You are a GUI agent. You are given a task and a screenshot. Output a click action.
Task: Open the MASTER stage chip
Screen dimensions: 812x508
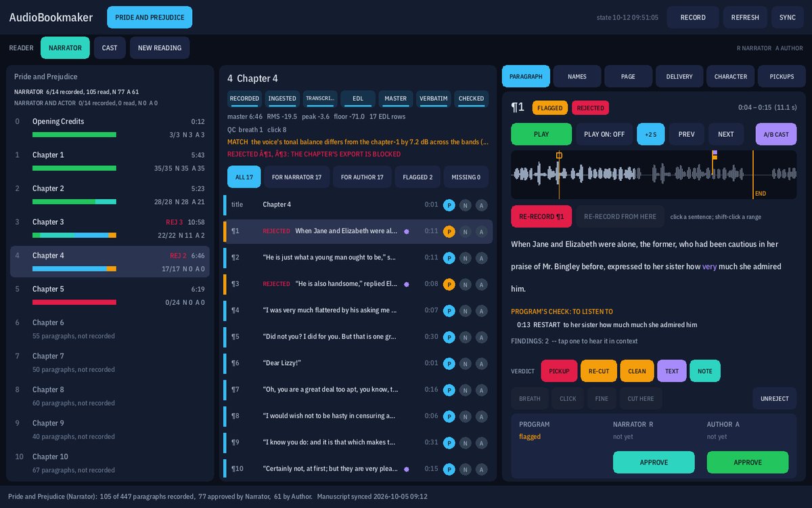pyautogui.click(x=396, y=99)
